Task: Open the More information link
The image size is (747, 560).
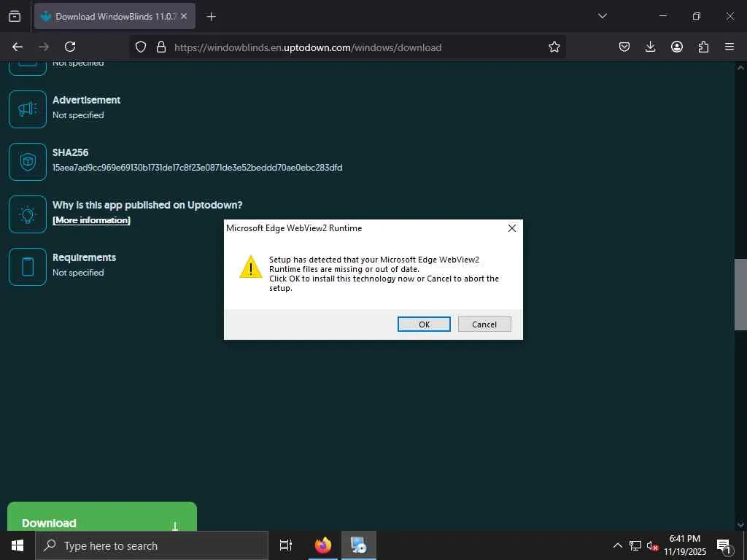Action: pos(91,220)
